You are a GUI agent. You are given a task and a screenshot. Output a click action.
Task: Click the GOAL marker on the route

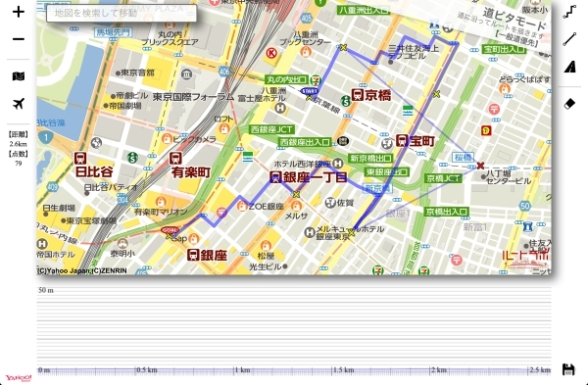170,230
